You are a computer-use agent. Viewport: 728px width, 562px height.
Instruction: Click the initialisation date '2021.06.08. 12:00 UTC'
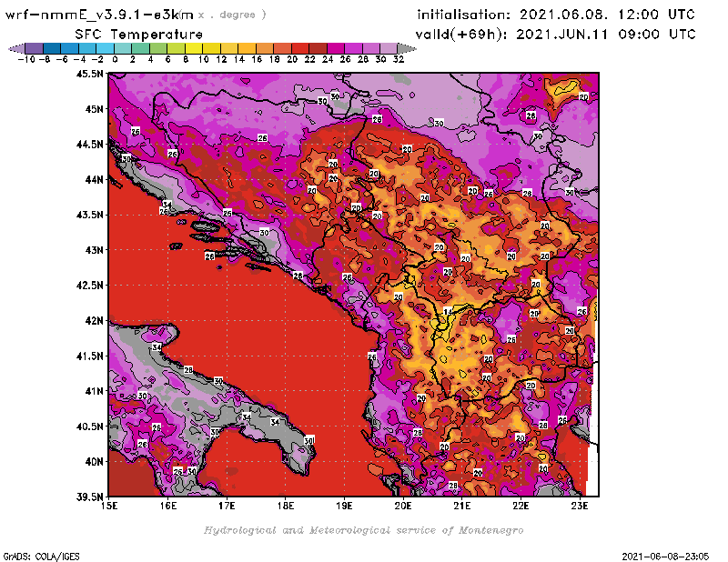(607, 15)
